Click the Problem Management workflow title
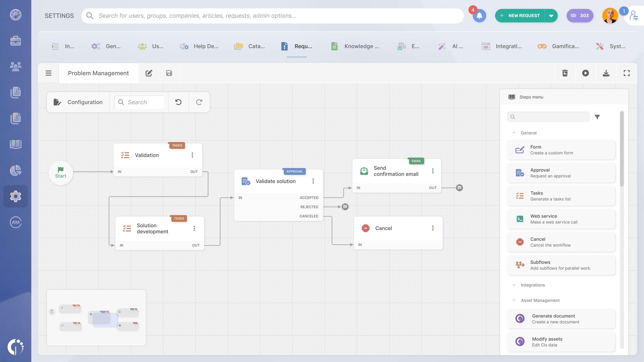 click(98, 73)
